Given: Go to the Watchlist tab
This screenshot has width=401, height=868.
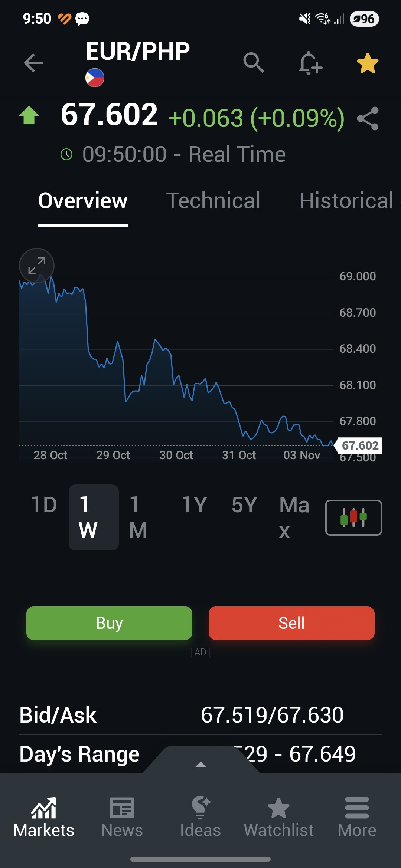Looking at the screenshot, I should pyautogui.click(x=279, y=817).
